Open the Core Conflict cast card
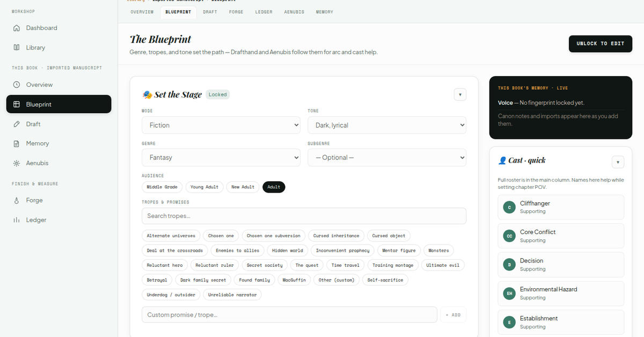Screen dimensions: 644x337 (x=561, y=236)
